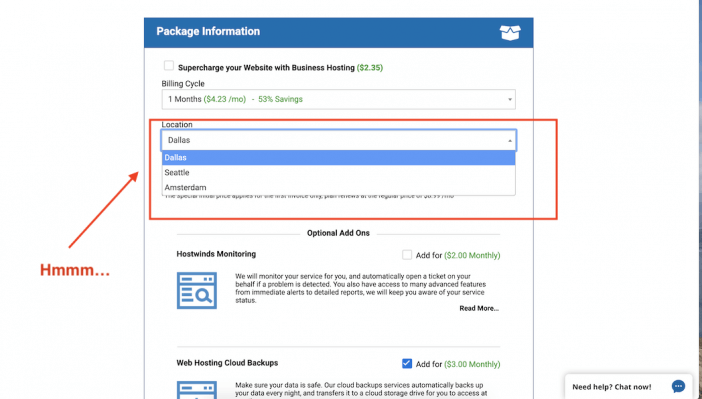Viewport: 702px width, 399px height.
Task: Click the cloud backups description paragraph
Action: (361, 390)
